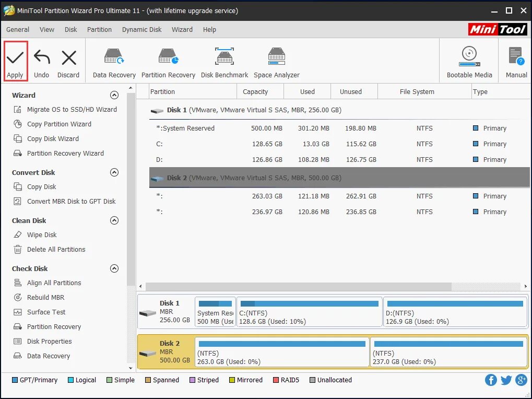Sort by Capacity column header
The height and width of the screenshot is (399, 532).
click(260, 91)
